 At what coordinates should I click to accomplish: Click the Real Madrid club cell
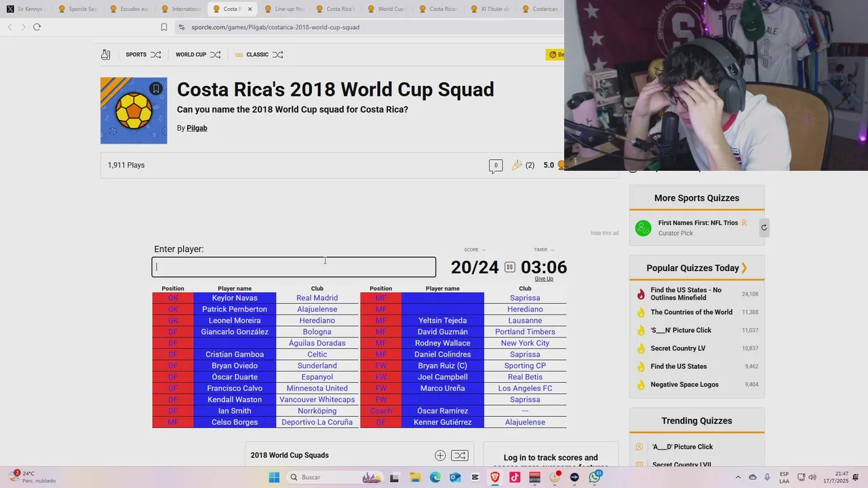click(317, 298)
